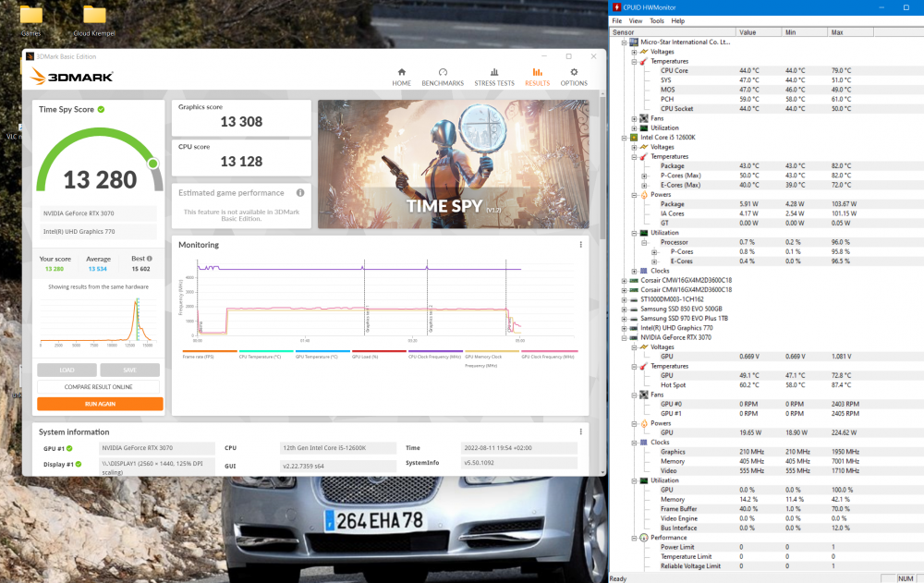Open the Tools menu in HWMonitor
Image resolution: width=924 pixels, height=583 pixels.
click(x=657, y=20)
